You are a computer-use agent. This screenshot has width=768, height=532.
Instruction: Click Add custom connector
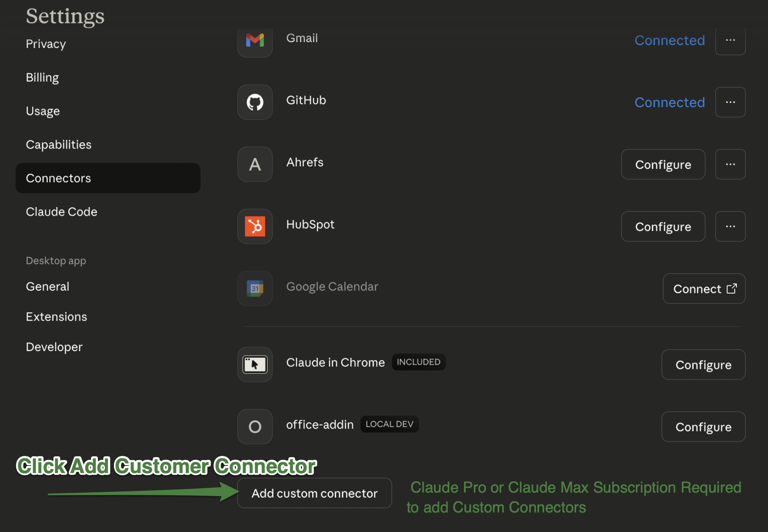(x=314, y=493)
